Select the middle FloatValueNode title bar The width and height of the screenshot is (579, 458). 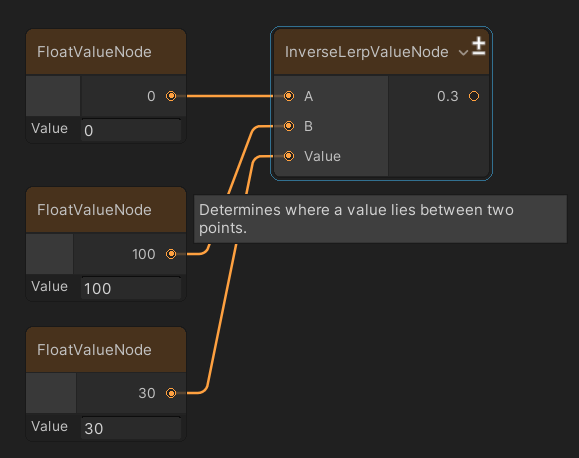tap(106, 210)
